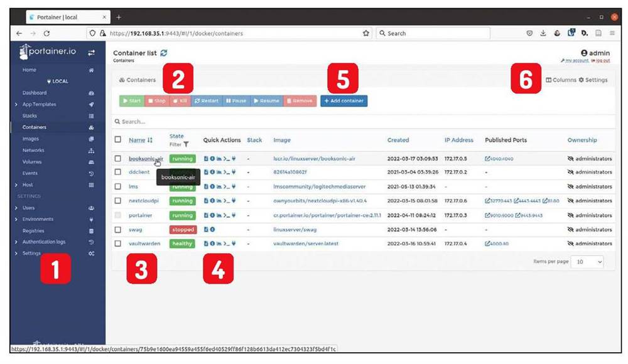
Task: Open logs icon for portainer container
Action: (206, 215)
